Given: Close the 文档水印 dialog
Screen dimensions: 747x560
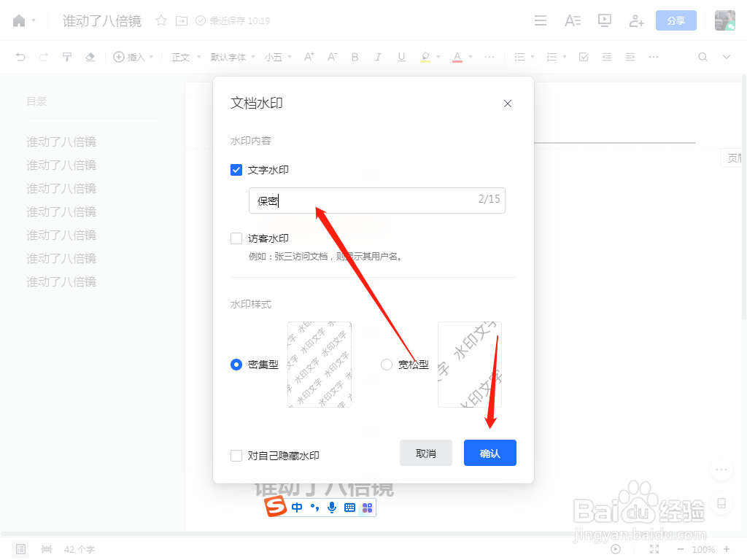Looking at the screenshot, I should coord(508,104).
